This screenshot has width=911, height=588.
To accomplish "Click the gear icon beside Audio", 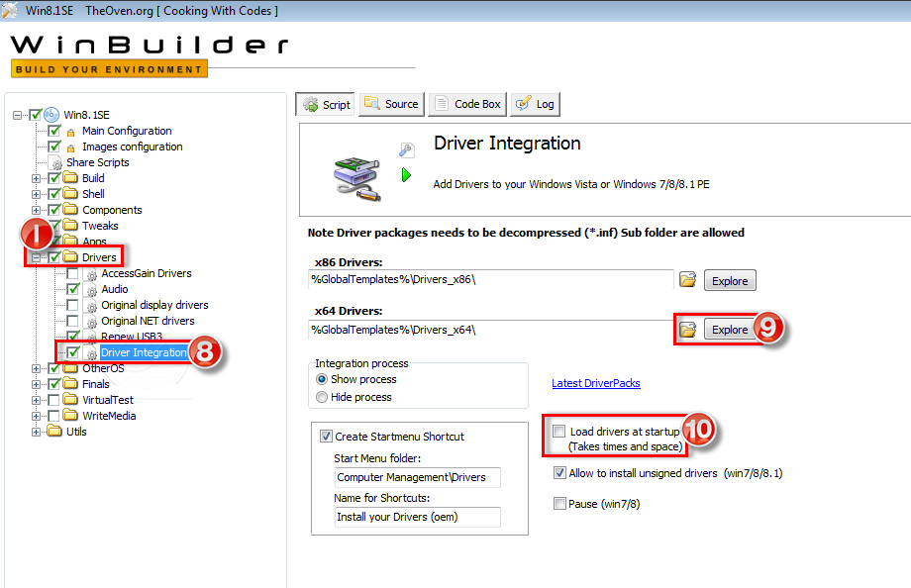I will pos(91,290).
